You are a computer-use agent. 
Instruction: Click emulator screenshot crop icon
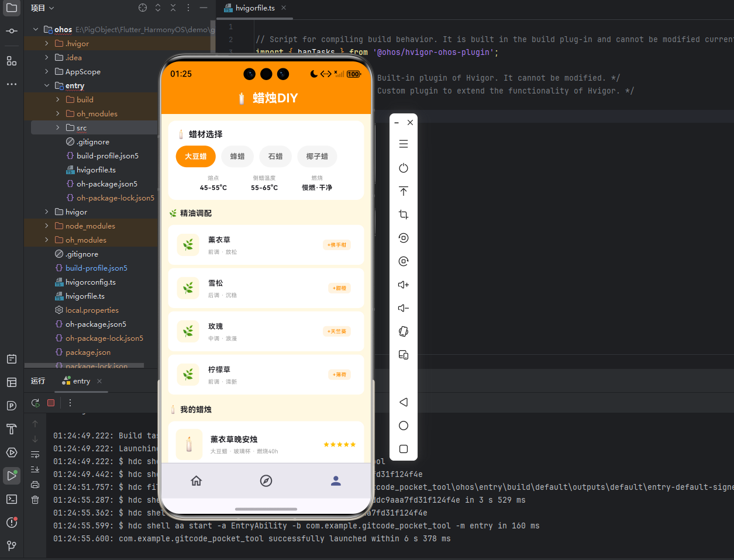tap(404, 215)
